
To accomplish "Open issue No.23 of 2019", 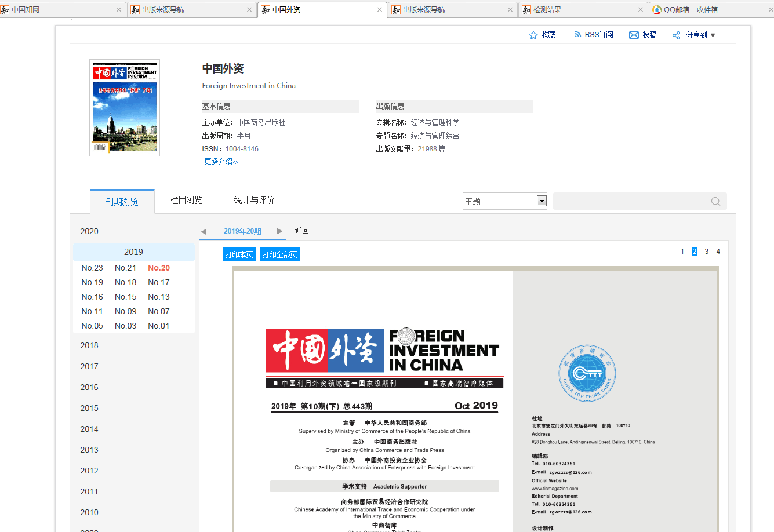I will (x=92, y=268).
